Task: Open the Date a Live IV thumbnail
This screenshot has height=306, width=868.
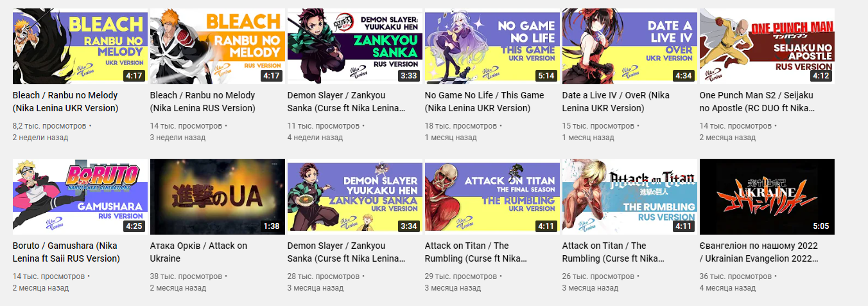Action: 630,46
